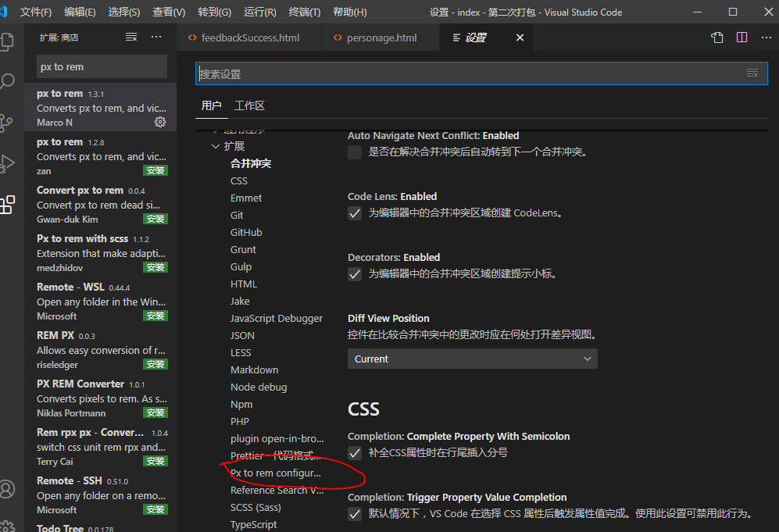The height and width of the screenshot is (532, 779).
Task: Select 工作区 settings scope tab
Action: tap(249, 105)
